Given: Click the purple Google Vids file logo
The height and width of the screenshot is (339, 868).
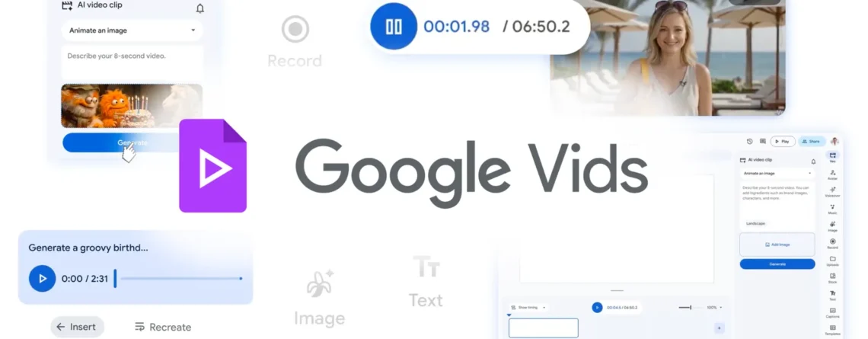Looking at the screenshot, I should (212, 165).
